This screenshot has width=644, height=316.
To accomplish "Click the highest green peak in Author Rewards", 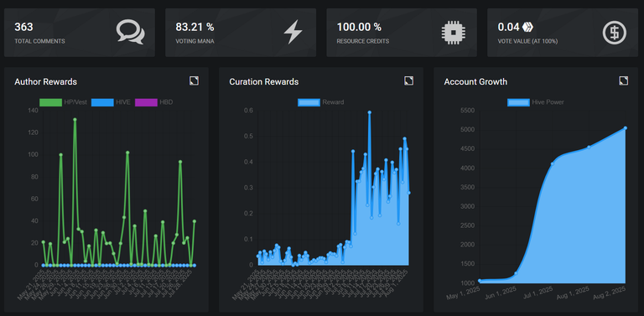I will (x=75, y=119).
